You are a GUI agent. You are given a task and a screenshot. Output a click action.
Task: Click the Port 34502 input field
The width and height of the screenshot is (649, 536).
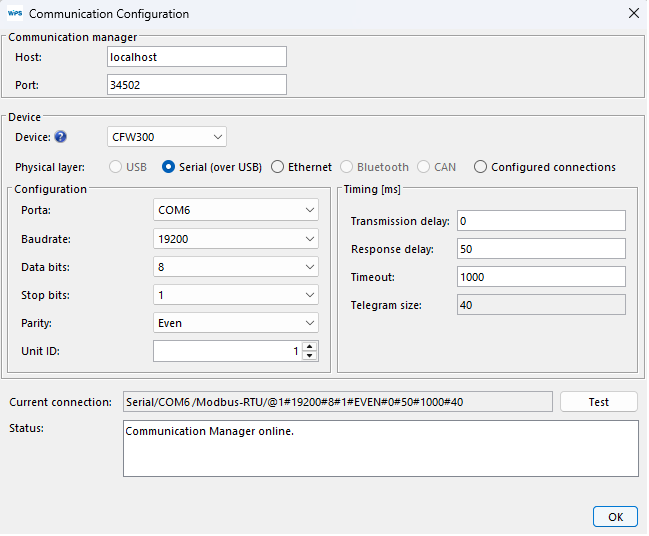click(196, 85)
